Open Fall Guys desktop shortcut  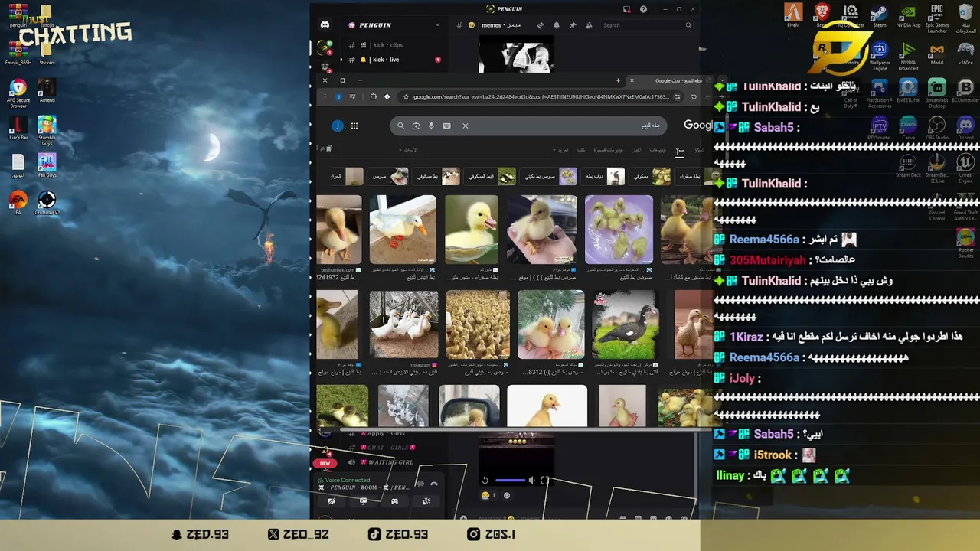47,166
